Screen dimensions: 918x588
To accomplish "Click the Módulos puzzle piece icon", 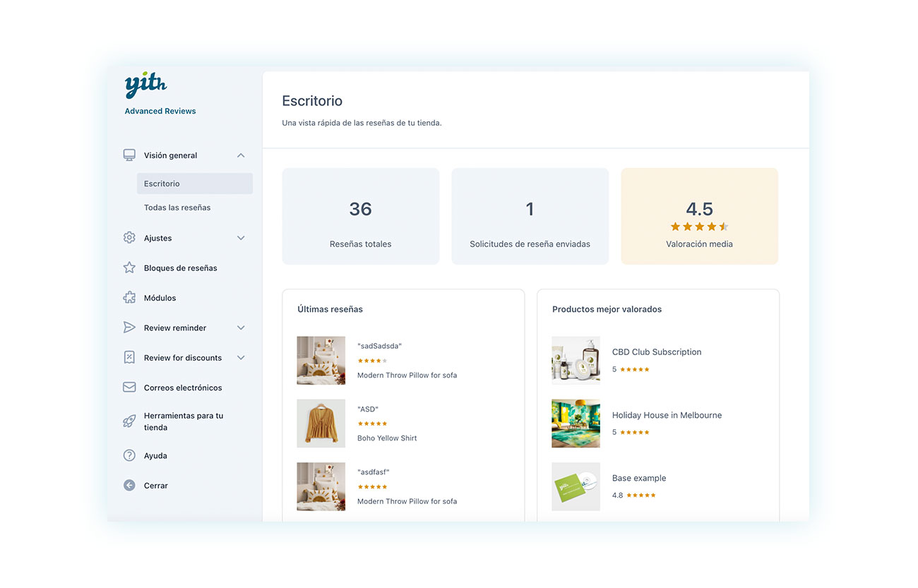I will pyautogui.click(x=129, y=298).
